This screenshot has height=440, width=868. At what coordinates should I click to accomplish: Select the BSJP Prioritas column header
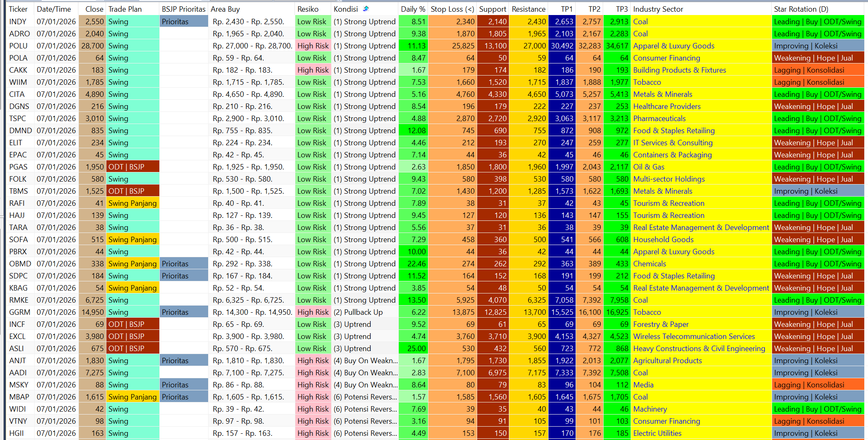pos(184,9)
